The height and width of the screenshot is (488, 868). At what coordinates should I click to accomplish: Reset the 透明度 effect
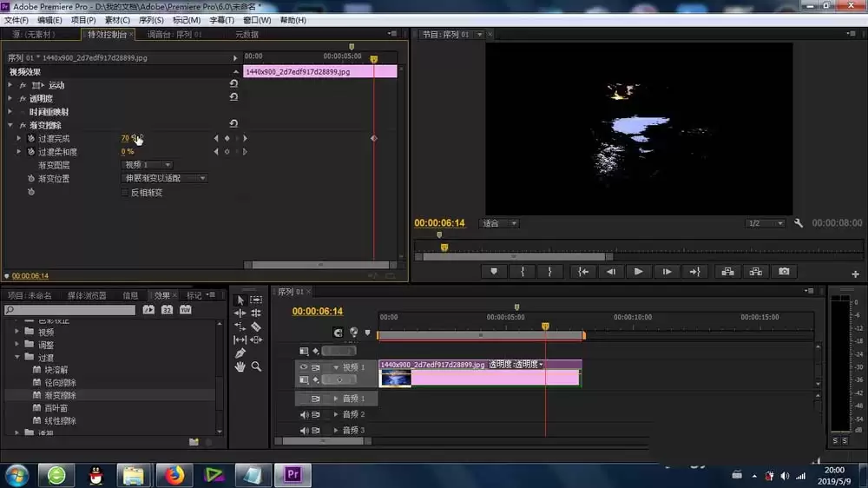(233, 97)
